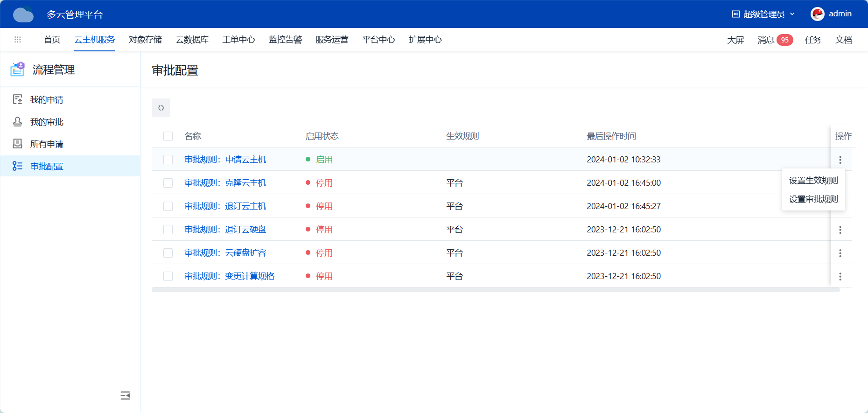Click the 我的申请 sidebar icon

click(18, 99)
